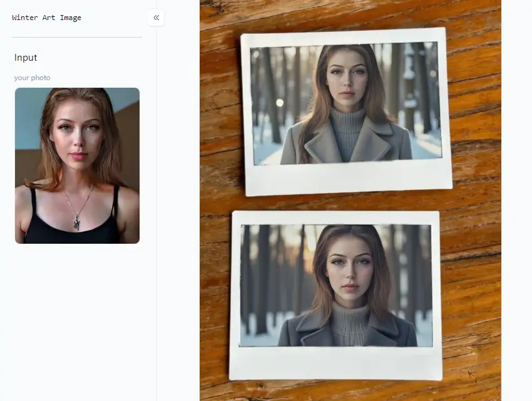Select the bottom polaroid winter portrait
The image size is (532, 401).
pos(337,285)
